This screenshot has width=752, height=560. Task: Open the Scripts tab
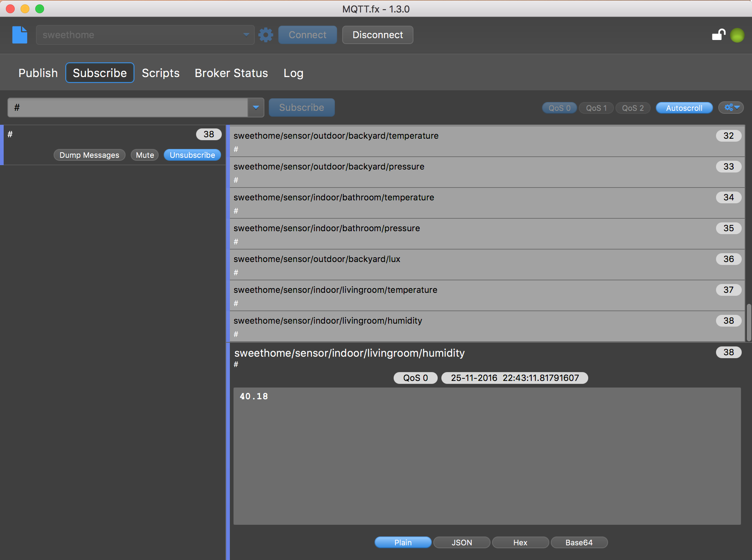coord(160,73)
